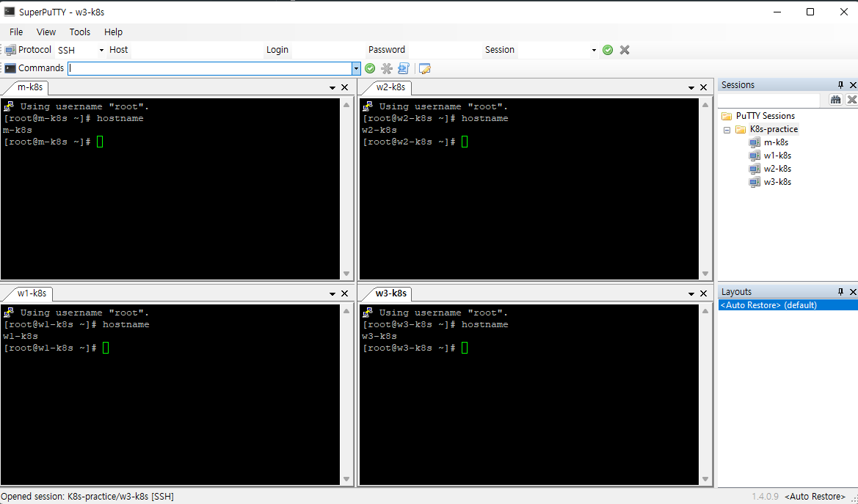Open the w1-k8s pane window list arrow

click(x=332, y=294)
